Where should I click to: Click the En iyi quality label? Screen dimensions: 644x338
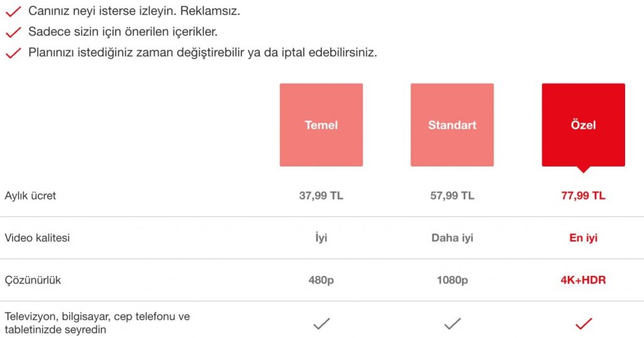[583, 238]
